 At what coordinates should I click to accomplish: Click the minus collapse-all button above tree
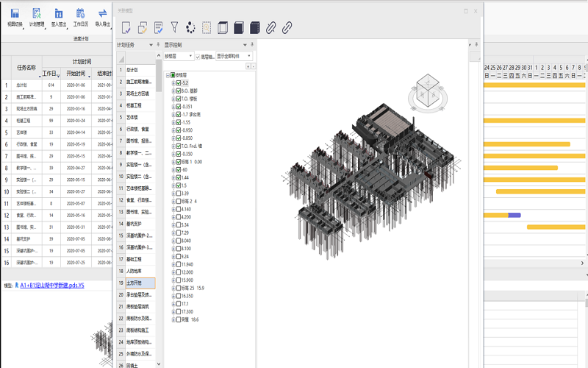click(254, 66)
